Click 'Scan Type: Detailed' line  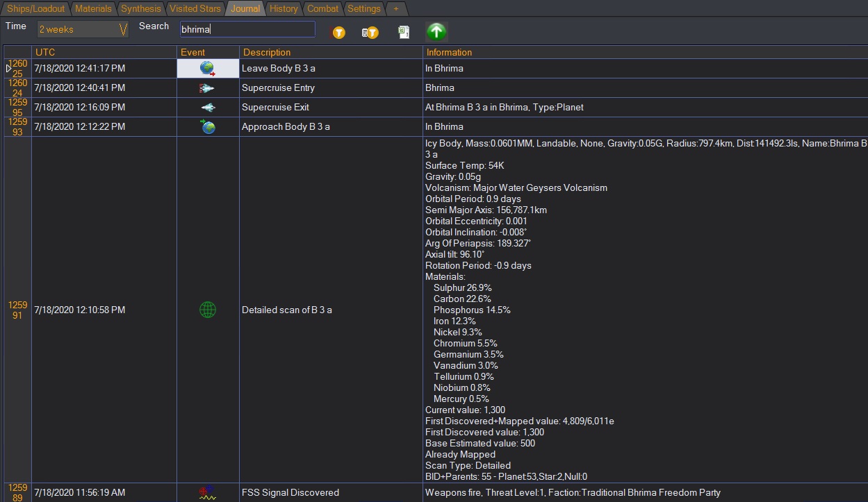(x=468, y=466)
